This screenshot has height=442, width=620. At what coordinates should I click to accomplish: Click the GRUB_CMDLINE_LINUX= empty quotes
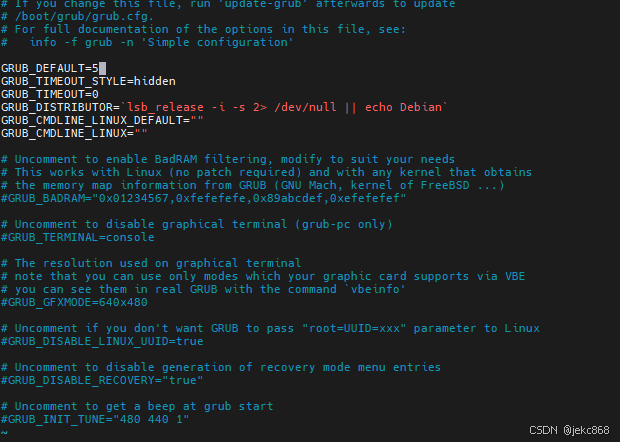tap(141, 131)
